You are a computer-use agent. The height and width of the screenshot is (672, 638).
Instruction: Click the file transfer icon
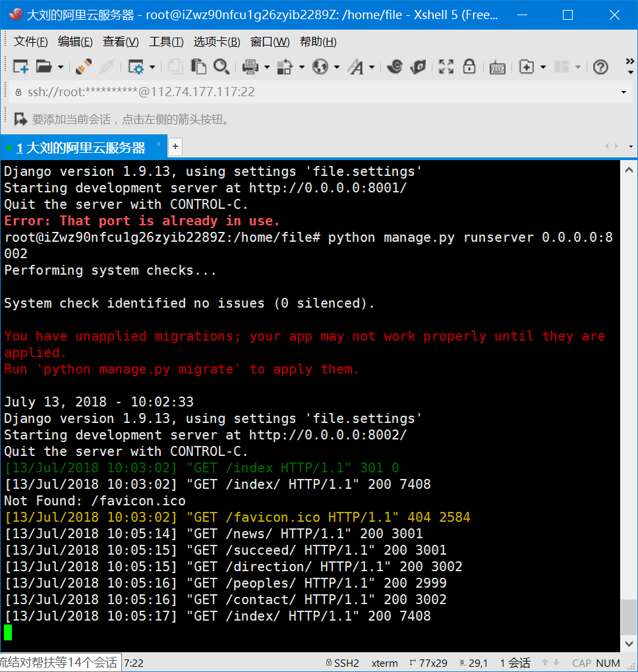[x=285, y=67]
